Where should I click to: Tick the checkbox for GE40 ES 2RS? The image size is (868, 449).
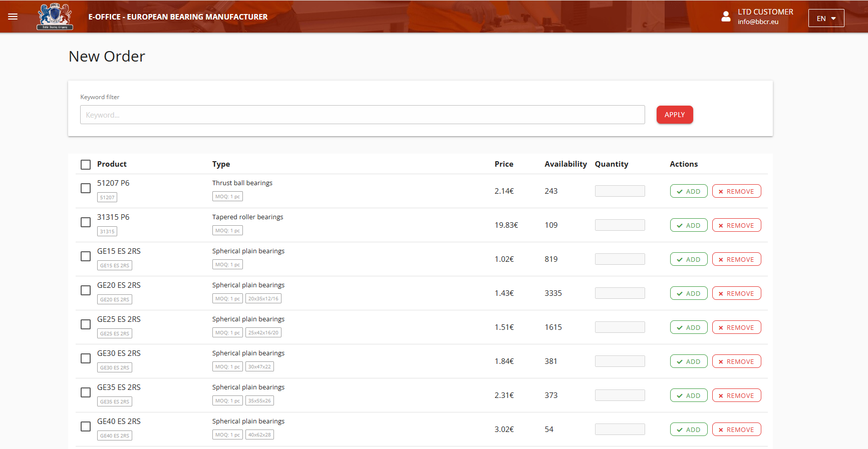pos(86,426)
